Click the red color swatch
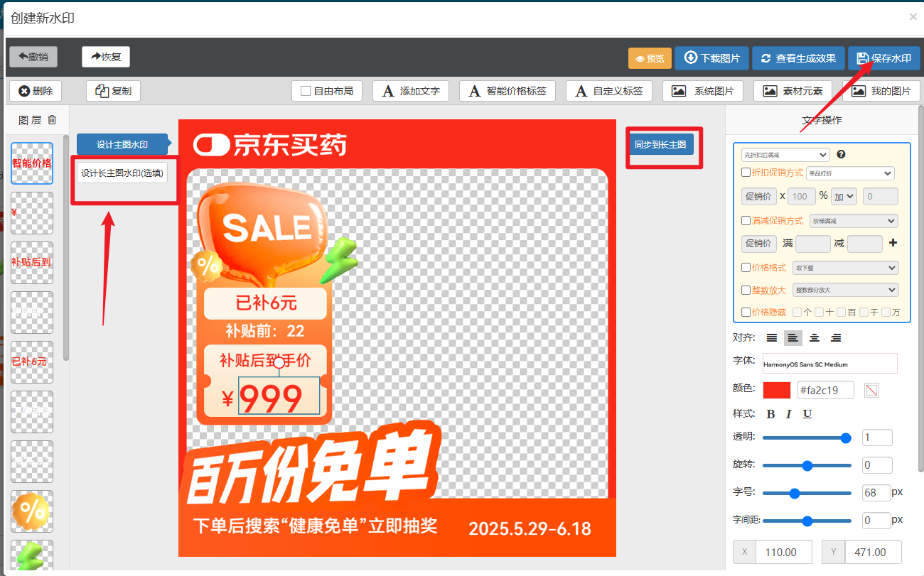The height and width of the screenshot is (576, 924). tap(777, 390)
